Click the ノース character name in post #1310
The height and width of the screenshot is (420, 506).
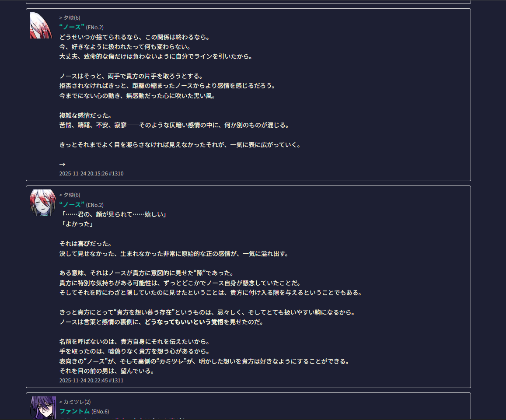(x=72, y=28)
